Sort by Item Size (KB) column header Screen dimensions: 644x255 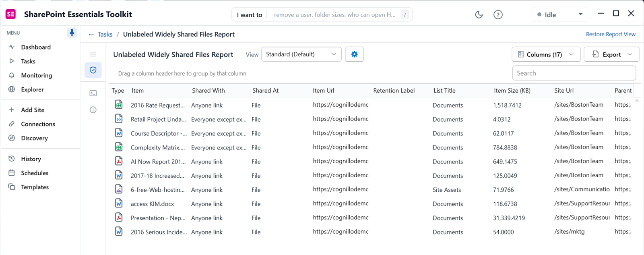[x=512, y=91]
